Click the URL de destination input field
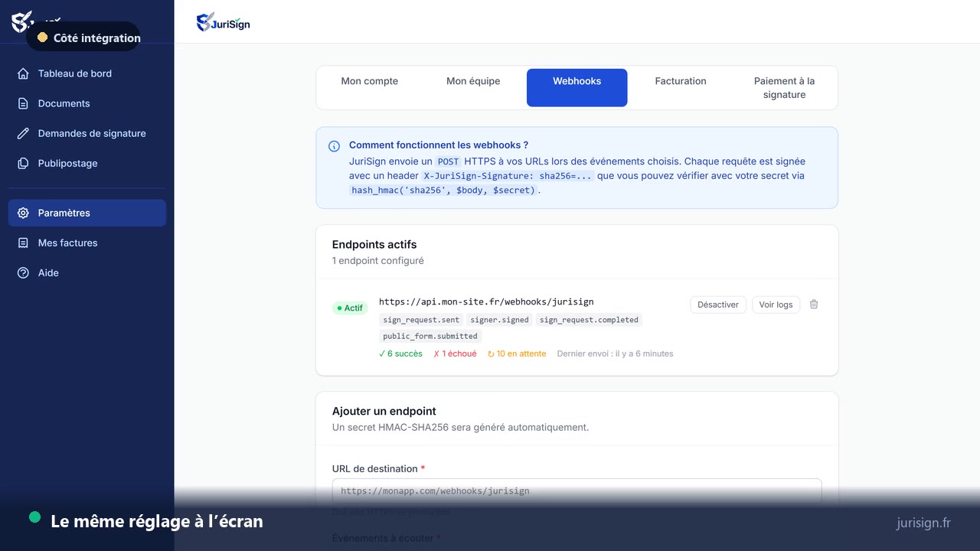This screenshot has height=551, width=980. 577,491
